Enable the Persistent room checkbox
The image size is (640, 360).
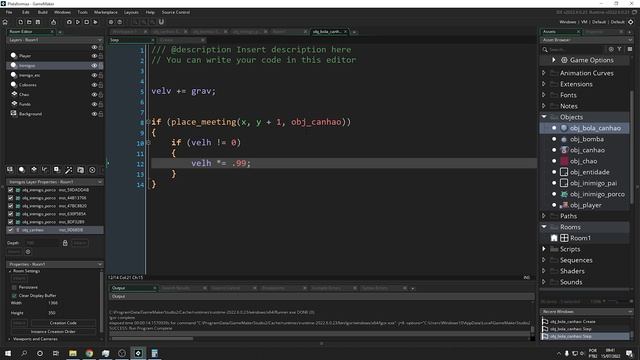(14, 287)
